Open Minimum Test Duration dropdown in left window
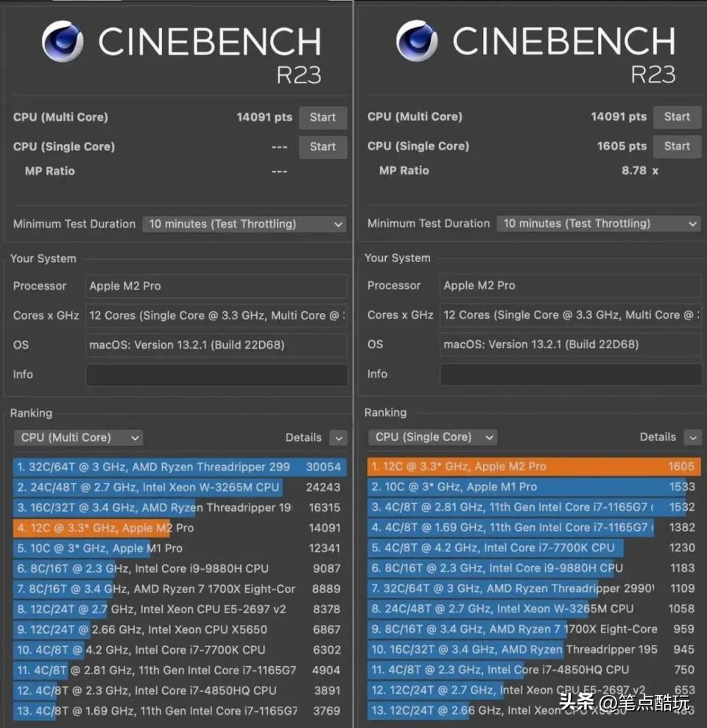Viewport: 707px width, 728px height. 245,225
